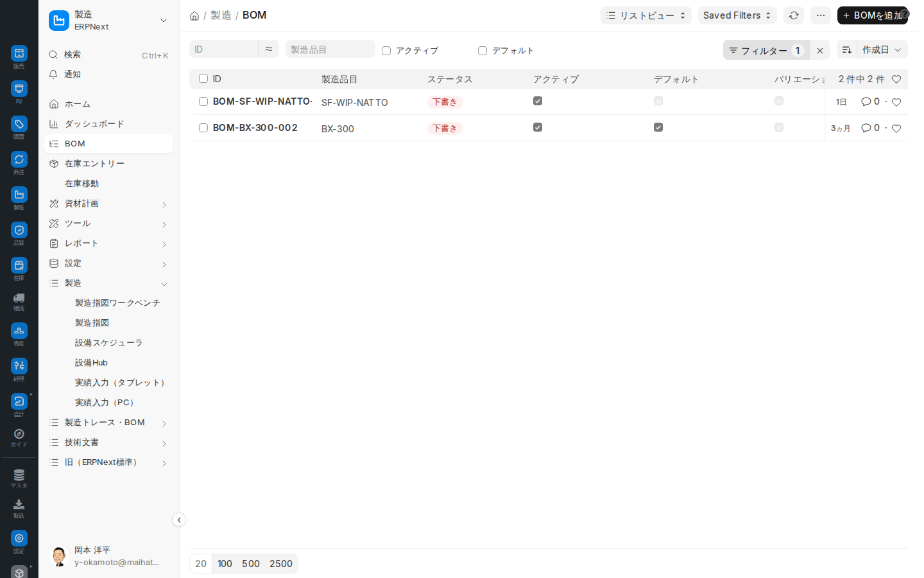Open the Saved Filters dropdown

coord(737,15)
